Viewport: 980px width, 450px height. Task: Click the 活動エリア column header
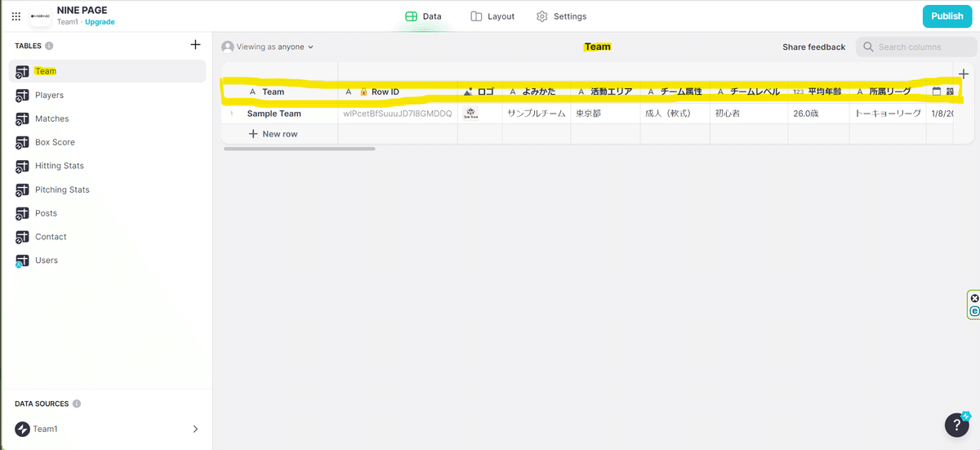pyautogui.click(x=605, y=91)
